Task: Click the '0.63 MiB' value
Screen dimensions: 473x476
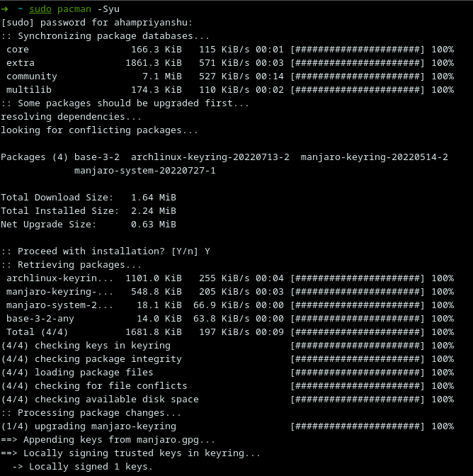Action: pos(154,225)
